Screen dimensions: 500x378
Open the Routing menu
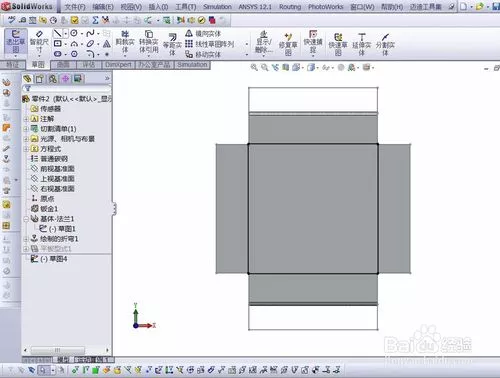click(x=290, y=7)
